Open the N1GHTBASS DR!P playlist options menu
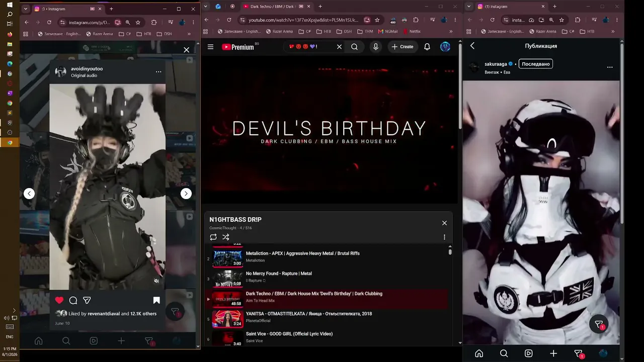644x362 pixels. click(444, 237)
